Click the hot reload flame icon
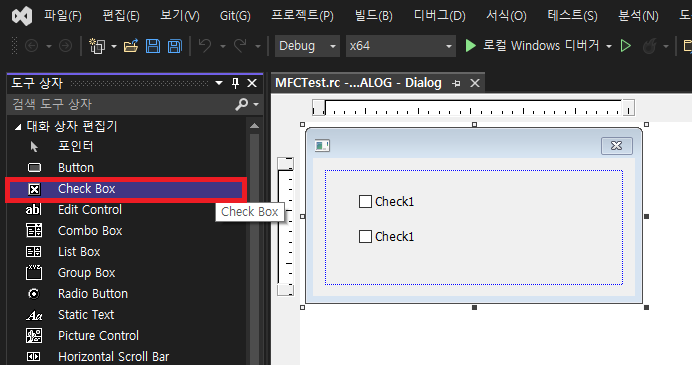Viewport: 692px width, 365px height. click(650, 45)
